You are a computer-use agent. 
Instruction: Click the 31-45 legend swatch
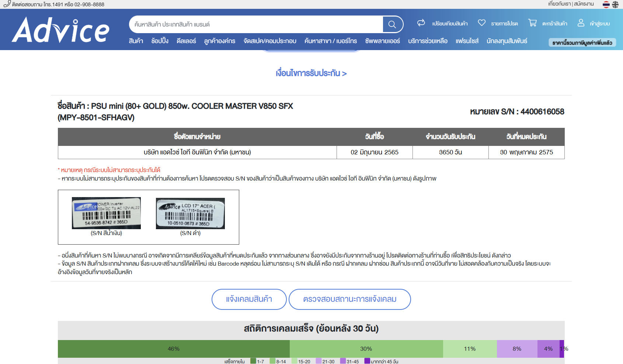point(343,361)
